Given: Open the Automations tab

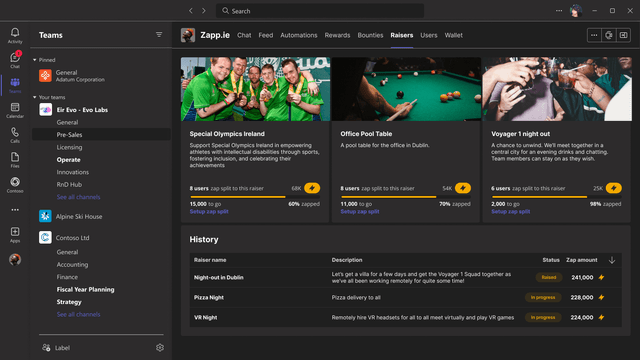Looking at the screenshot, I should 299,36.
